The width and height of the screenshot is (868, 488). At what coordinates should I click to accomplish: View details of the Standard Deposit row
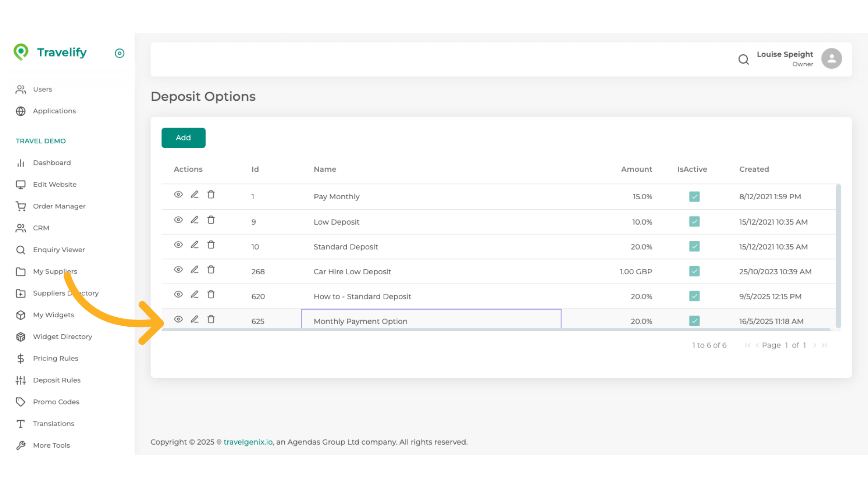178,244
